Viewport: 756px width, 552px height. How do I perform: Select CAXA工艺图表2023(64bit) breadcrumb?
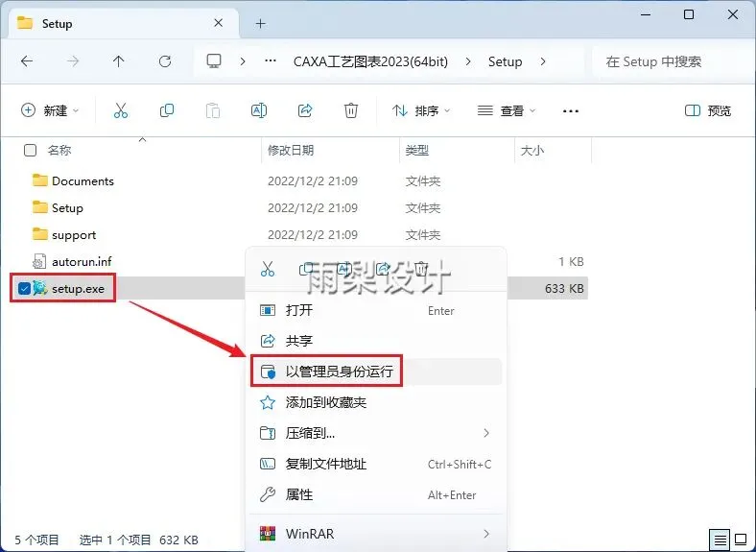(370, 61)
